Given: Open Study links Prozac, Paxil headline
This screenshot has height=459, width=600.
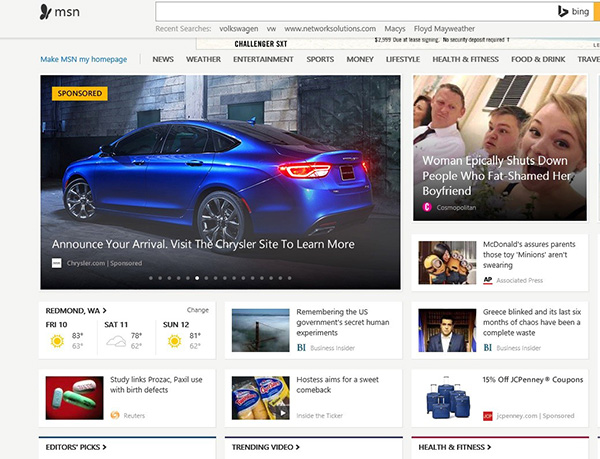Looking at the screenshot, I should 156,384.
